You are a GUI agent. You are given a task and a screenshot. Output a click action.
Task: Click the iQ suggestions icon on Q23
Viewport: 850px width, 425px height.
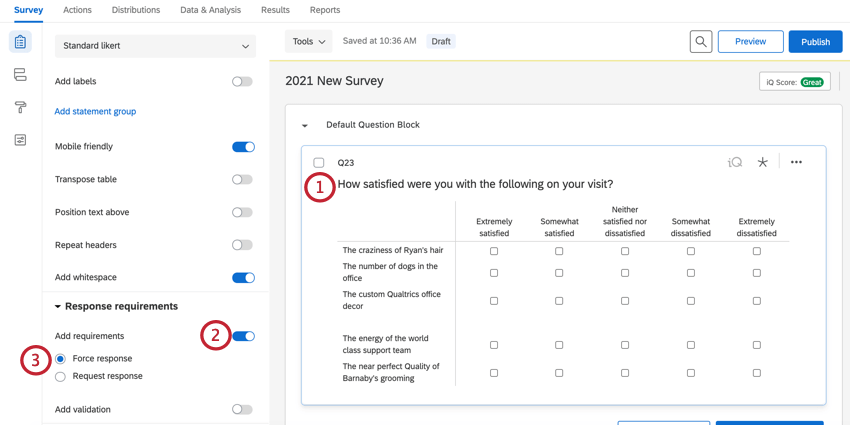click(735, 162)
